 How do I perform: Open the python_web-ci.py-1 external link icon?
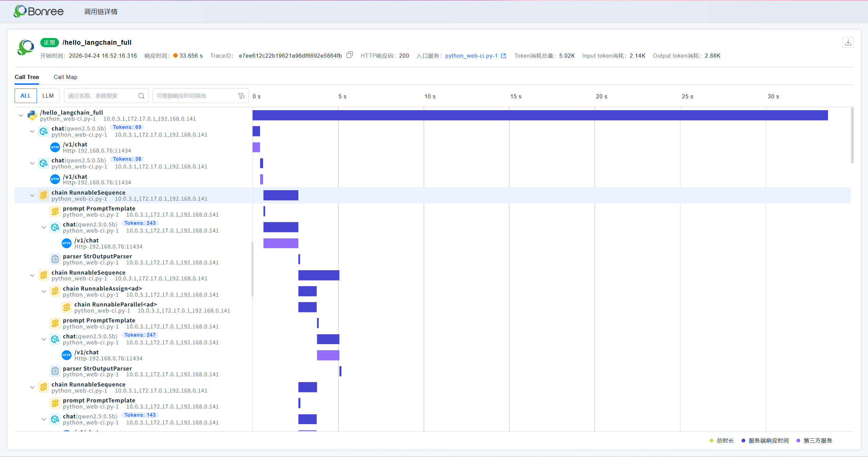(x=504, y=56)
